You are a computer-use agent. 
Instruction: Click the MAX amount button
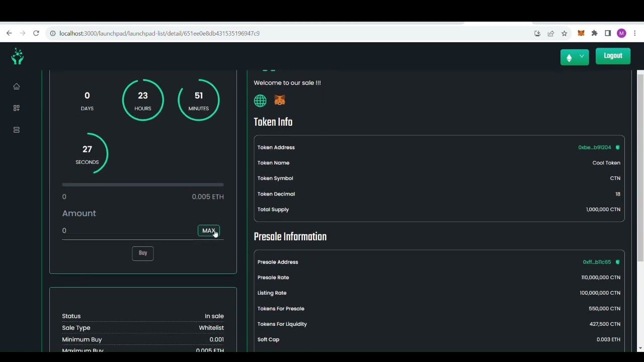coord(209,231)
